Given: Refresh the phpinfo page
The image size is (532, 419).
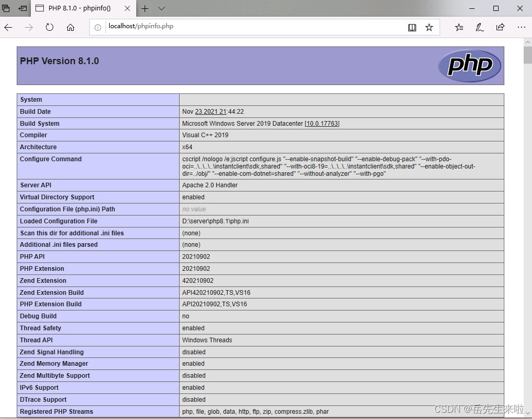Looking at the screenshot, I should tap(50, 27).
